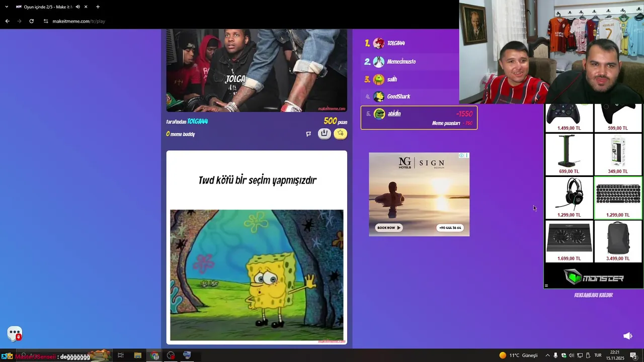Image resolution: width=644 pixels, height=362 pixels.
Task: Click the 0 meme buddy text
Action: pyautogui.click(x=181, y=134)
